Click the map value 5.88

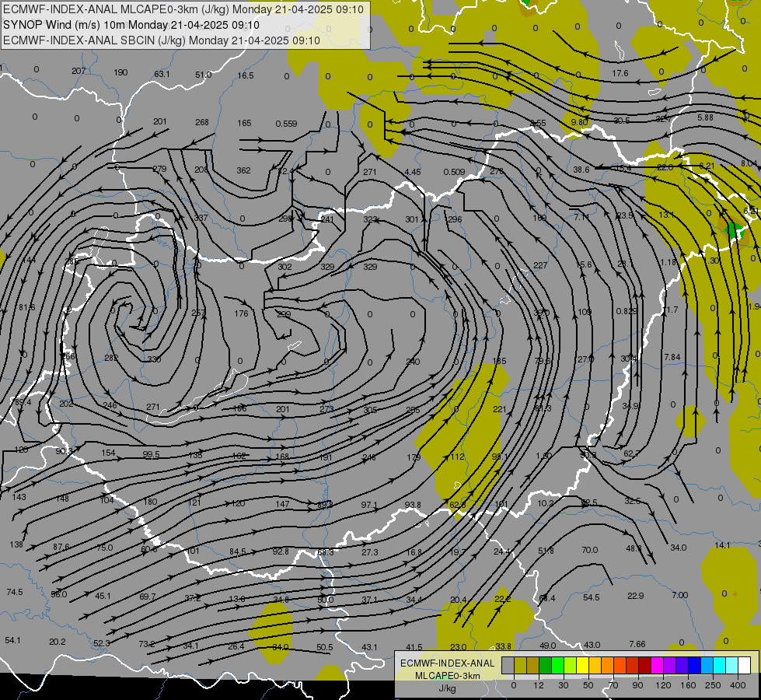click(705, 117)
